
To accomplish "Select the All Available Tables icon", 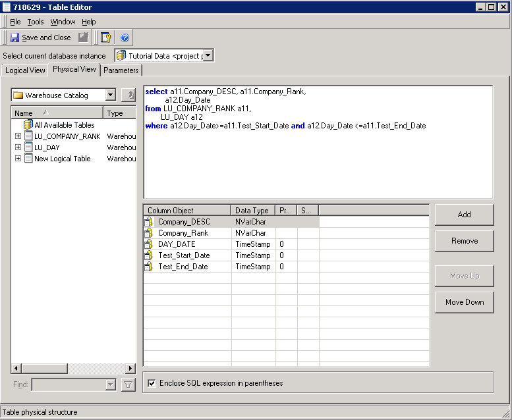I will (x=28, y=124).
